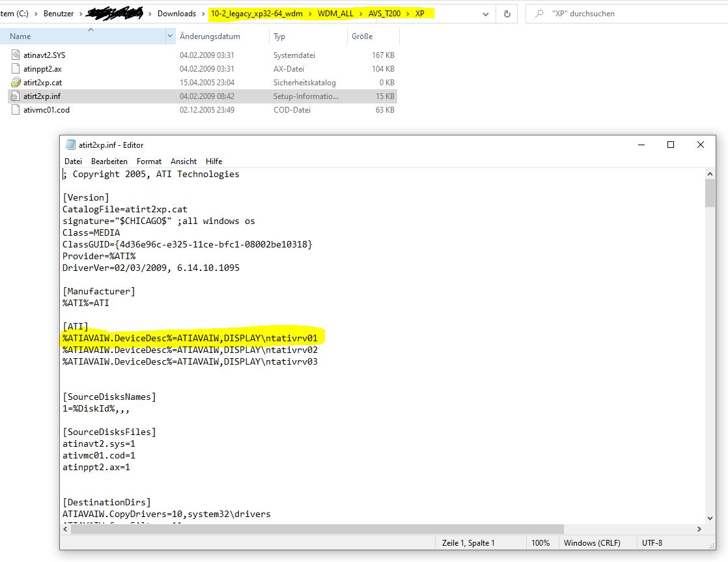The image size is (728, 562).
Task: Select the atirt2xp.inf file name
Action: [42, 96]
